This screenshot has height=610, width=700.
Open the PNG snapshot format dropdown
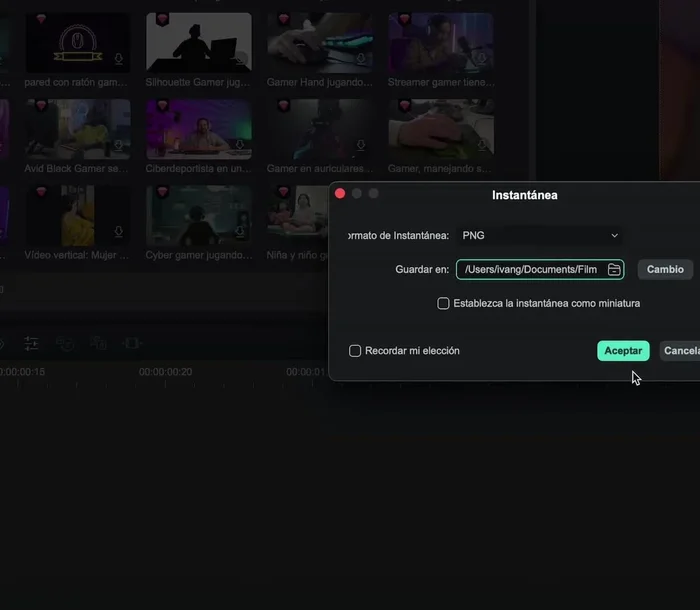point(540,235)
